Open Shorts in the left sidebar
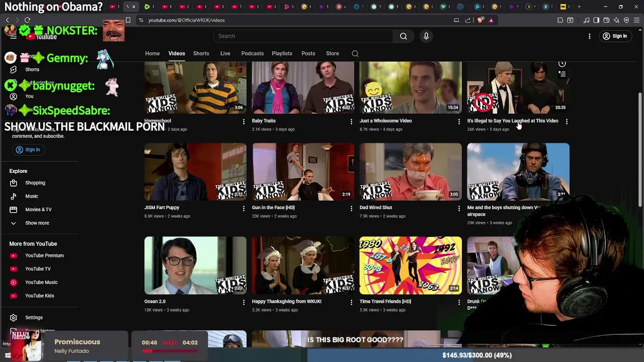Viewport: 644px width, 362px height. point(32,69)
